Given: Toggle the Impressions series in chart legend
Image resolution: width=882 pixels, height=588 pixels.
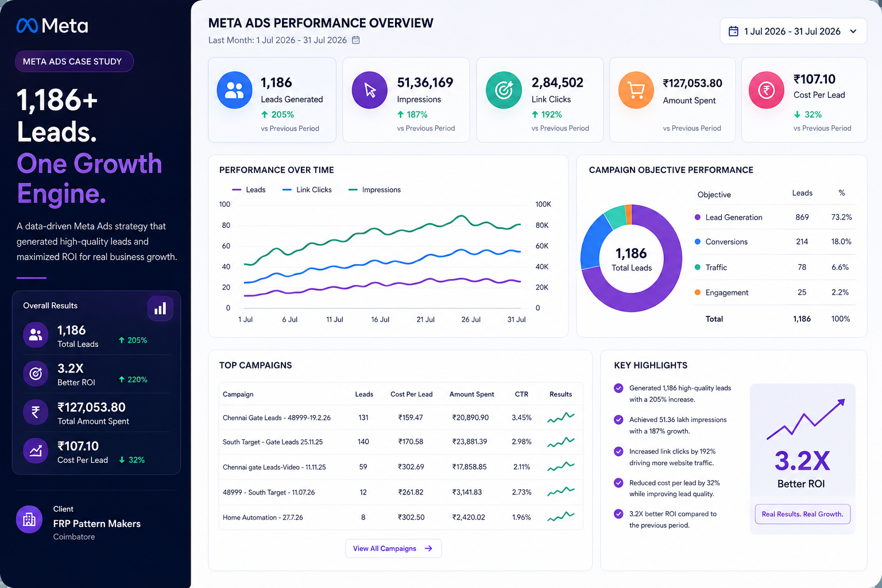Looking at the screenshot, I should pos(375,189).
